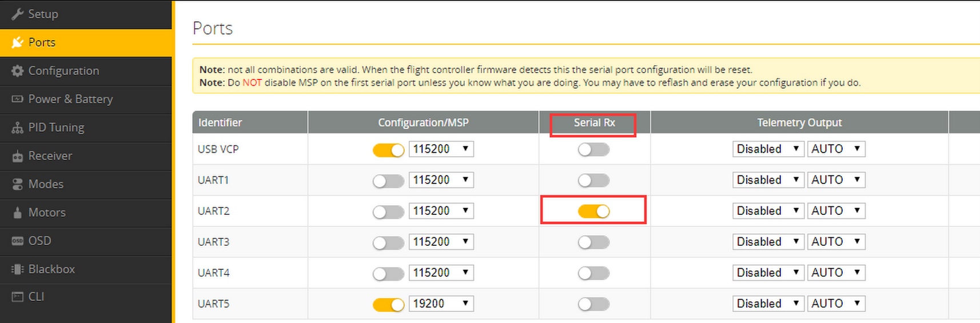Turn off UART5 MSP toggle
The width and height of the screenshot is (980, 323).
pos(388,305)
